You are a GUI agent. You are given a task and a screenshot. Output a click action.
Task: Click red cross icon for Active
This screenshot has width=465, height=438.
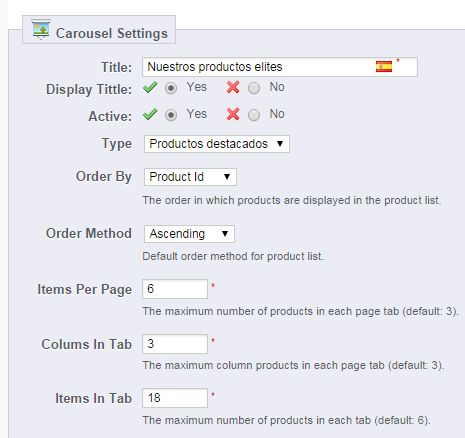coord(233,115)
